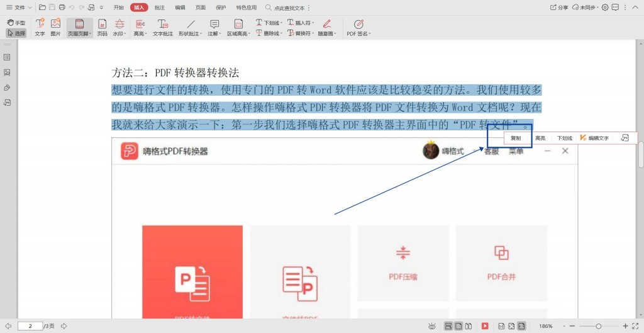Switch to the 特色应用 tab
This screenshot has height=333, width=644.
click(247, 8)
